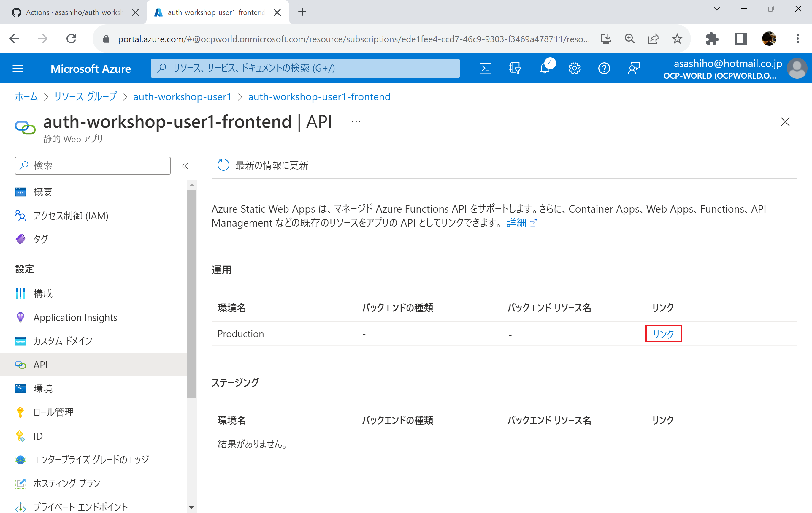The image size is (812, 513).
Task: Click リンク for the Production environment
Action: point(663,334)
